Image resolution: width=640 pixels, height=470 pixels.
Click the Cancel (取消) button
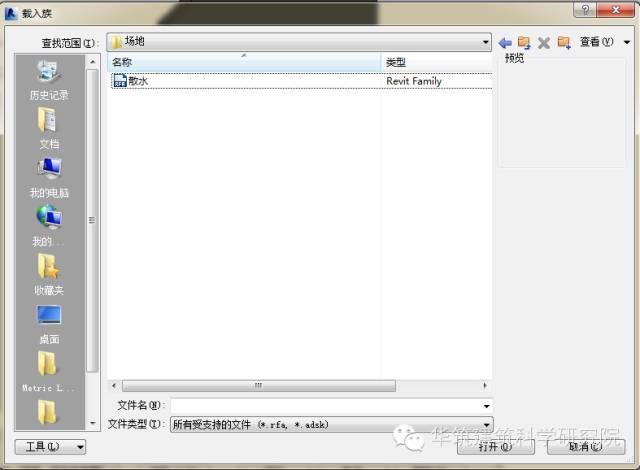tap(586, 447)
